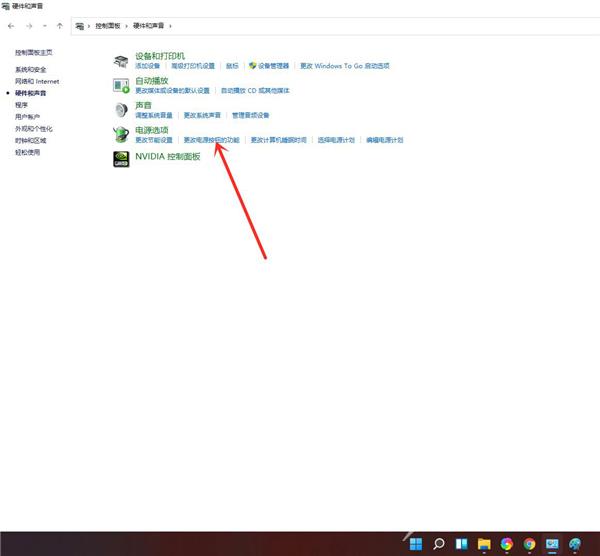600x556 pixels.
Task: Open the 自动播放 heading
Action: pos(152,80)
